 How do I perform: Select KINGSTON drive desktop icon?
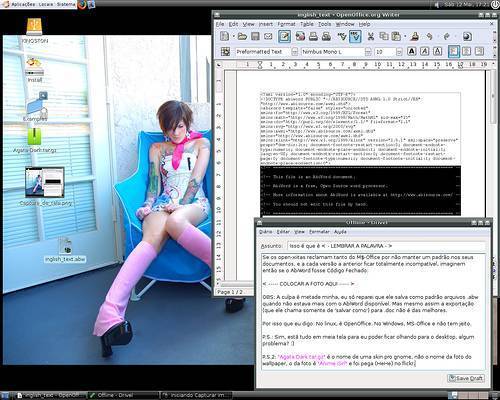click(x=35, y=31)
